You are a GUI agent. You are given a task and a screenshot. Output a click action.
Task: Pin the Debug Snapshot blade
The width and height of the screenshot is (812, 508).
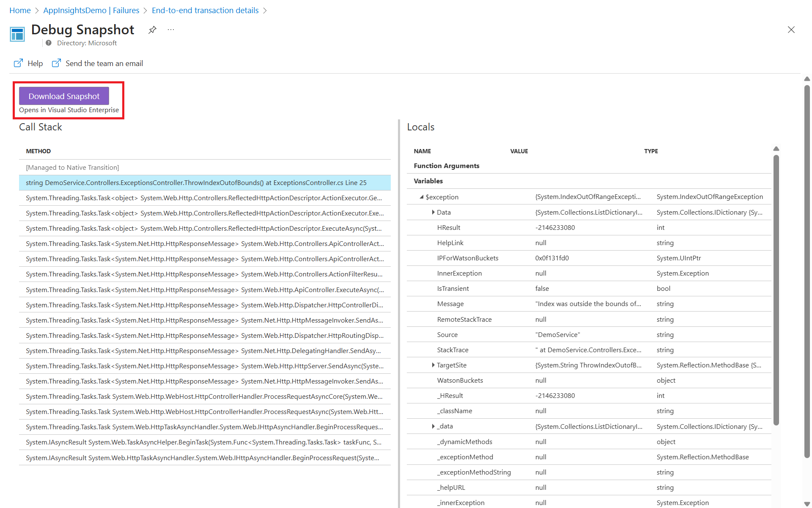152,30
